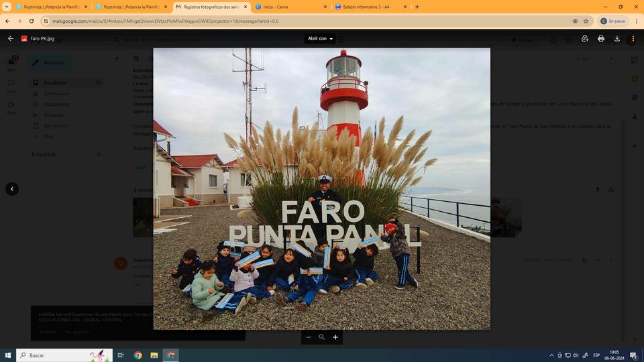The width and height of the screenshot is (644, 362).
Task: Close the Boletin Informativo 3 tab
Action: click(x=405, y=7)
